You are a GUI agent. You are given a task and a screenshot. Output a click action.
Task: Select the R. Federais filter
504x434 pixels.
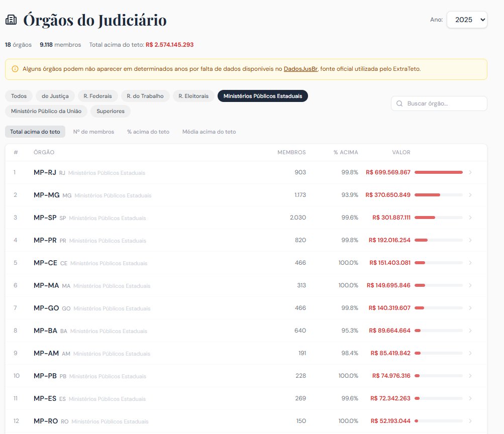(x=97, y=96)
